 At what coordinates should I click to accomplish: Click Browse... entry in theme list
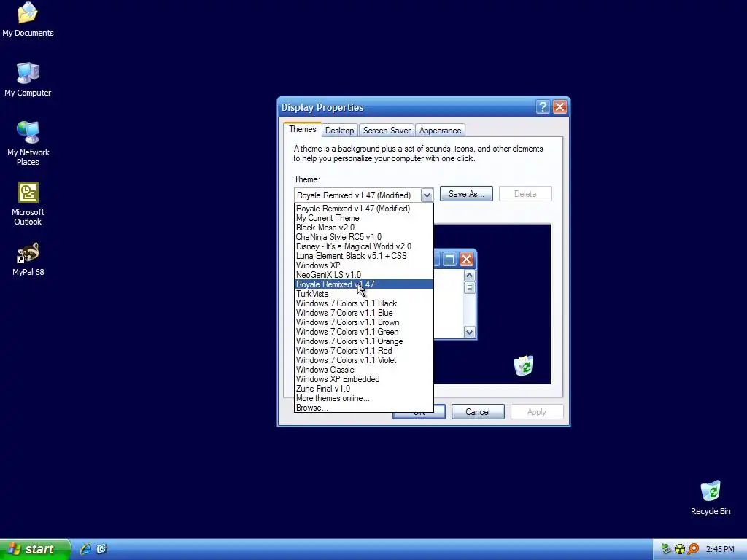pos(364,408)
